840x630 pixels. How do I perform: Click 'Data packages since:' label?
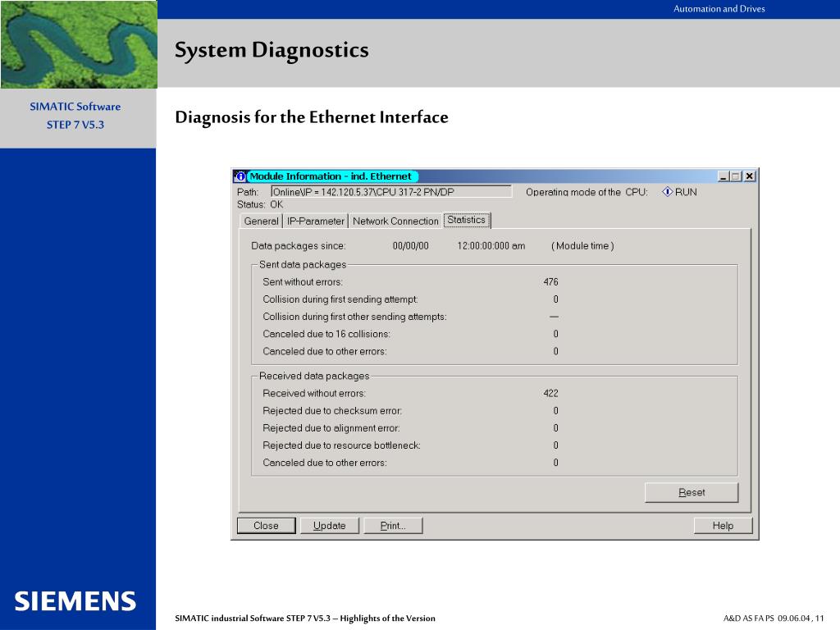(x=299, y=246)
